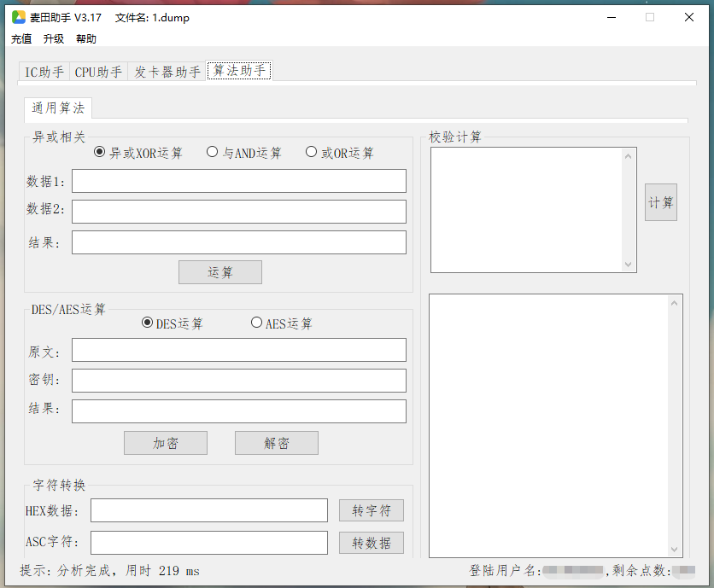This screenshot has width=714, height=588.
Task: Click inside the 数据1 input field
Action: click(239, 181)
